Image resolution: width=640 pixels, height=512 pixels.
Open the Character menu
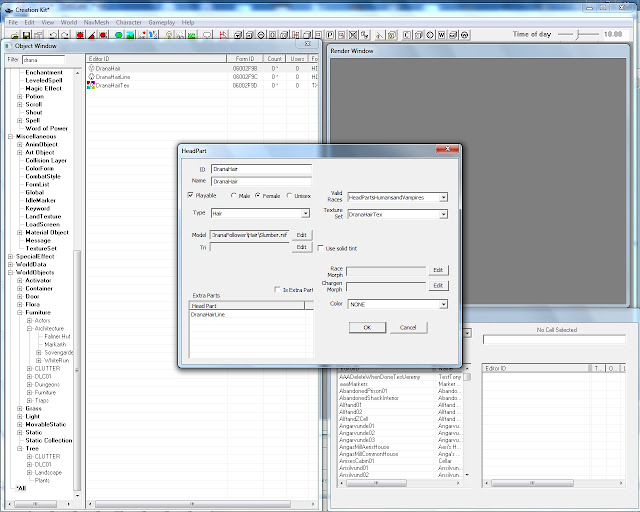point(129,22)
